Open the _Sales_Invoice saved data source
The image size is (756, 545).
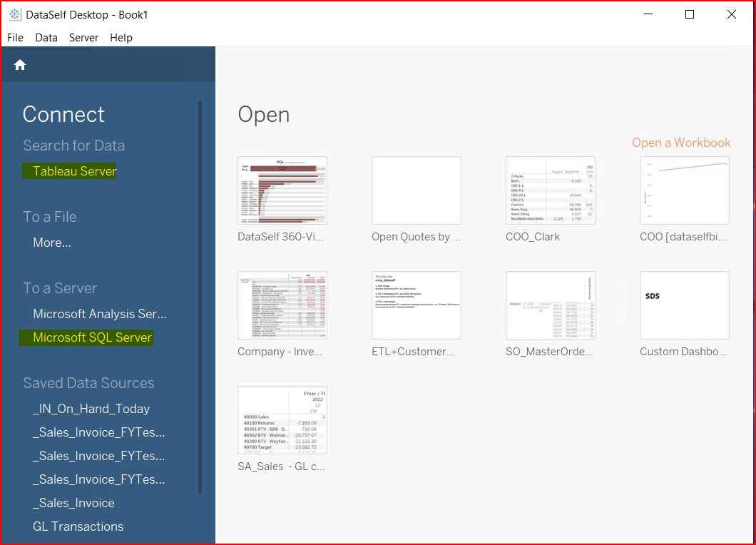73,503
